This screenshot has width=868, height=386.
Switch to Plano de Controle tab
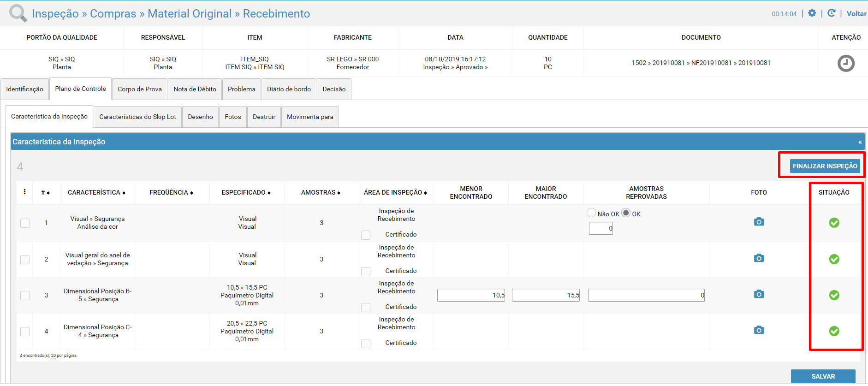point(81,89)
